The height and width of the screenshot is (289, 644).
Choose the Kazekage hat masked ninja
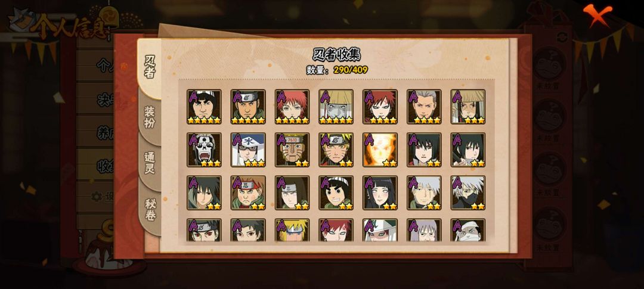[x=336, y=107]
